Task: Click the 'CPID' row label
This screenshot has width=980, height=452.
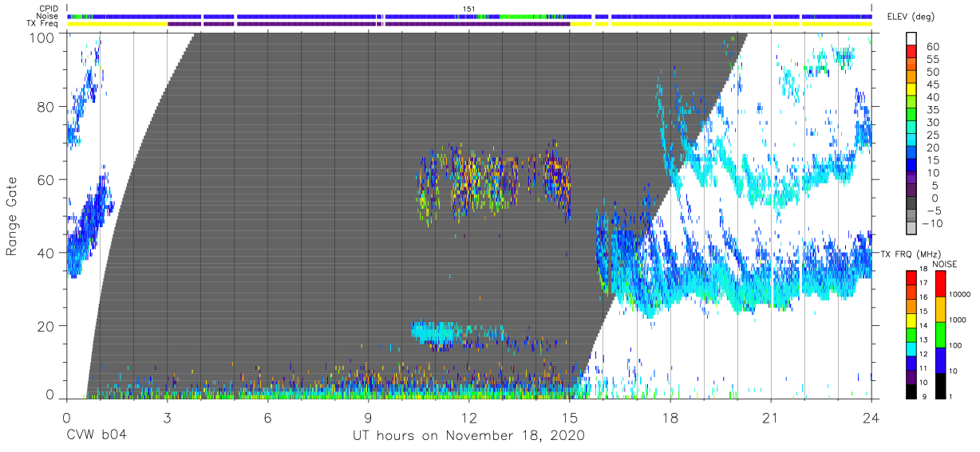Action: (47, 9)
